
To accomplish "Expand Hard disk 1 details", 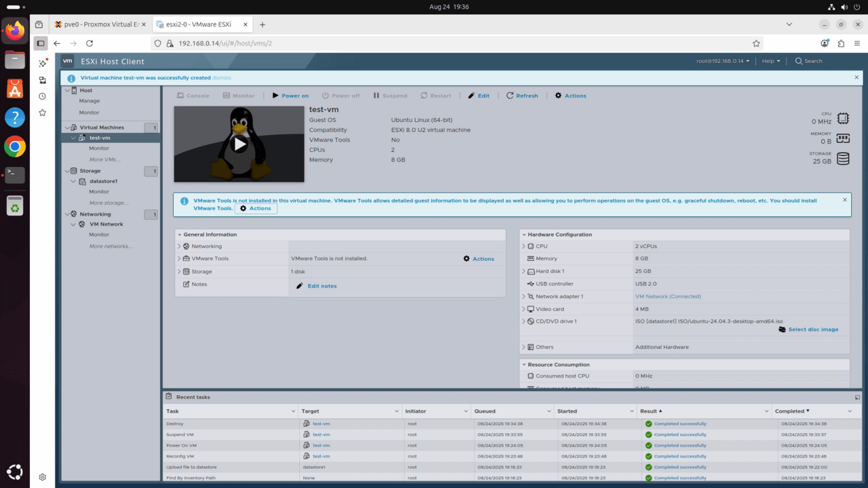I will pyautogui.click(x=524, y=271).
